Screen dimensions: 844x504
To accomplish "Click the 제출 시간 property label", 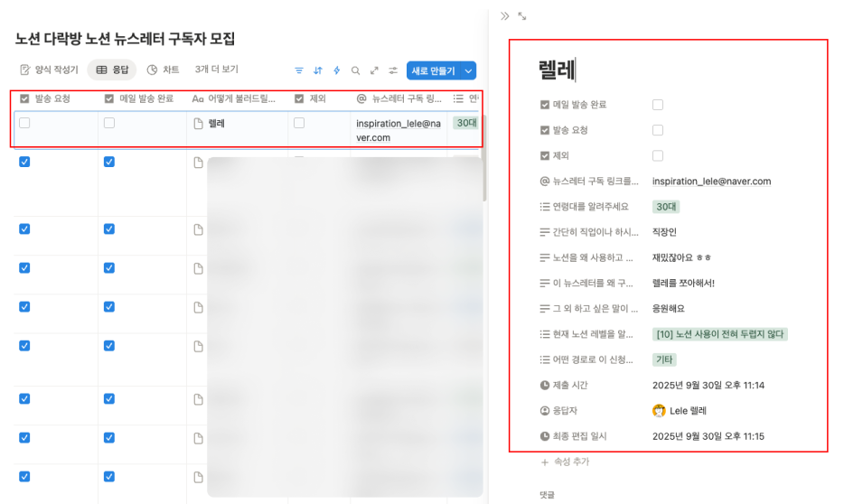I will [570, 385].
